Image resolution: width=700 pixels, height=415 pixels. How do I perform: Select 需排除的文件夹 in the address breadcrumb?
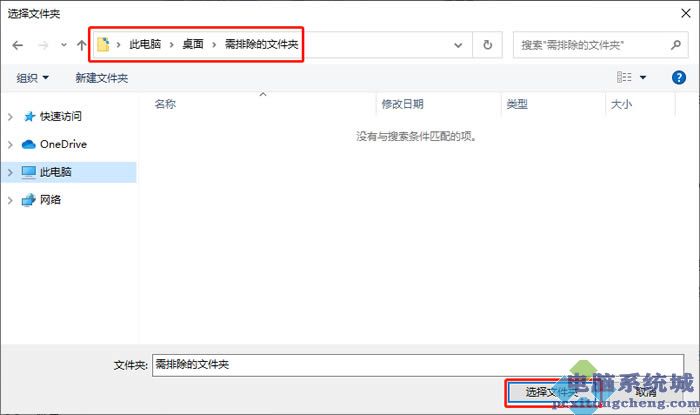[261, 44]
